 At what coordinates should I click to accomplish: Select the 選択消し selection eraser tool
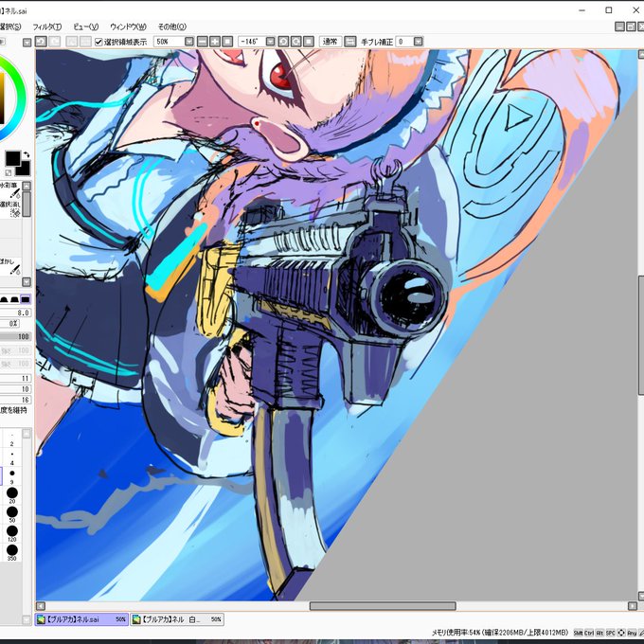(x=10, y=208)
